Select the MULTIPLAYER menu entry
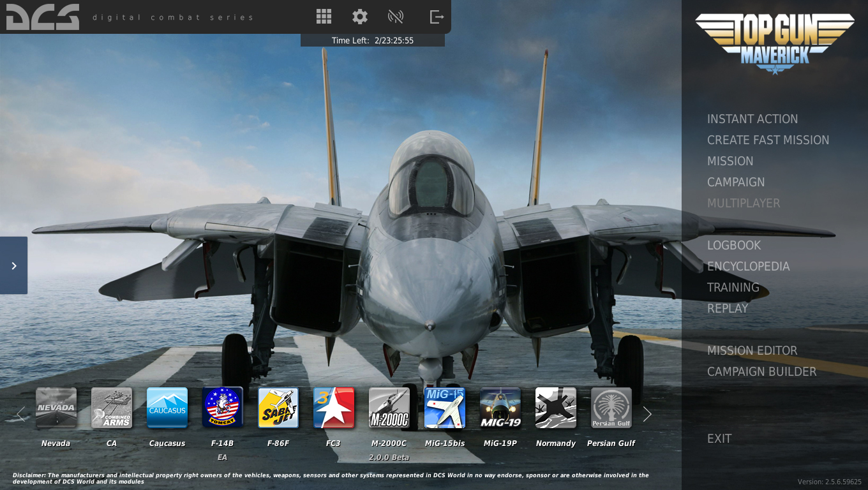 click(744, 204)
